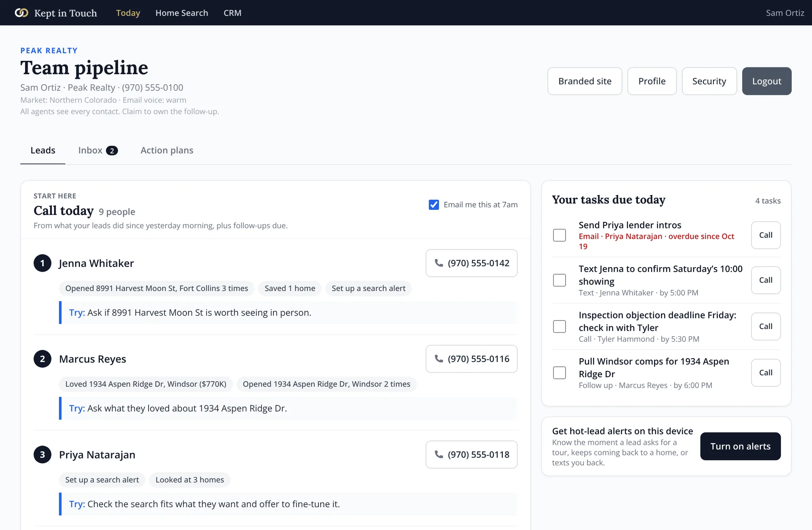812x530 pixels.
Task: Click Jenna's 'Set up a search alert' chip
Action: (368, 288)
